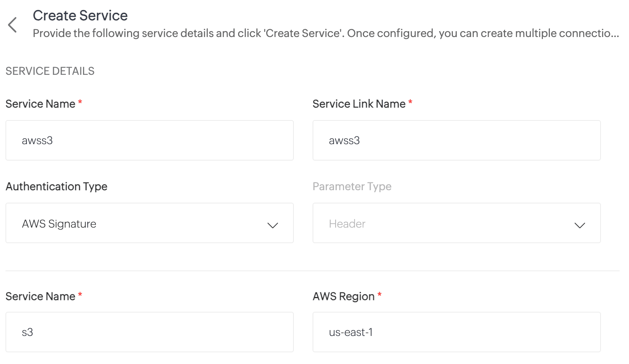
Task: Click the back arrow beside Create Service
Action: [12, 25]
